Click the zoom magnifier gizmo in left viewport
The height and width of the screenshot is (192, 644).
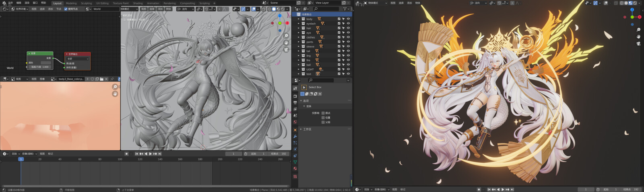coord(286,36)
